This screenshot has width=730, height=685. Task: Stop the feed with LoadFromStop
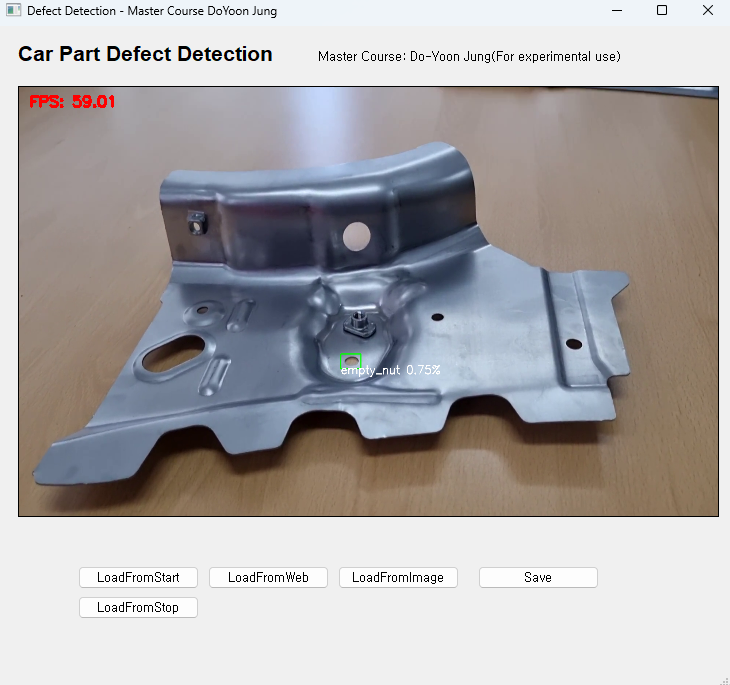tap(138, 607)
